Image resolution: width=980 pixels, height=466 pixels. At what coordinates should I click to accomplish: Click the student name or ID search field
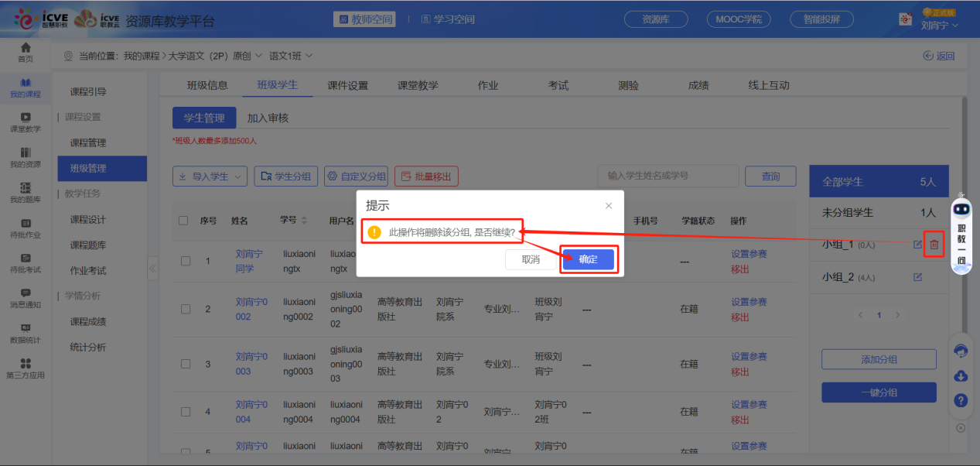(x=668, y=176)
